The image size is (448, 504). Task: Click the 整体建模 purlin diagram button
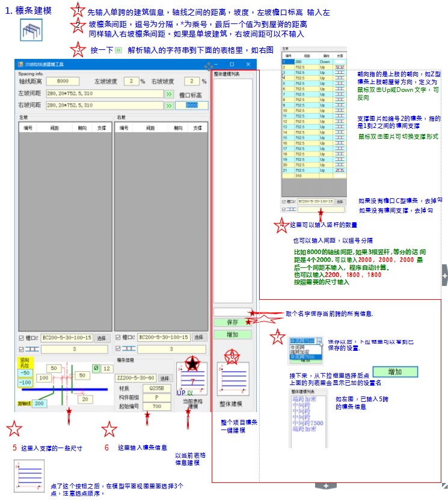click(233, 379)
